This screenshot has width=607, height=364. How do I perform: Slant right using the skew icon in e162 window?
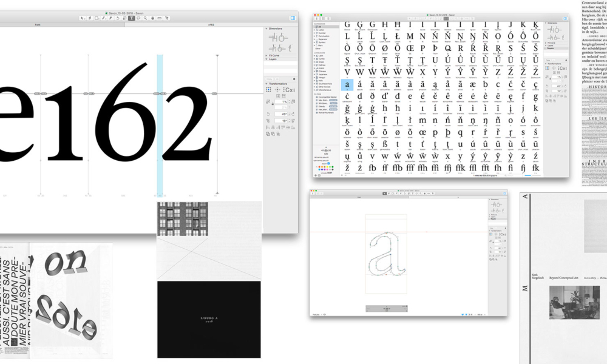(293, 121)
